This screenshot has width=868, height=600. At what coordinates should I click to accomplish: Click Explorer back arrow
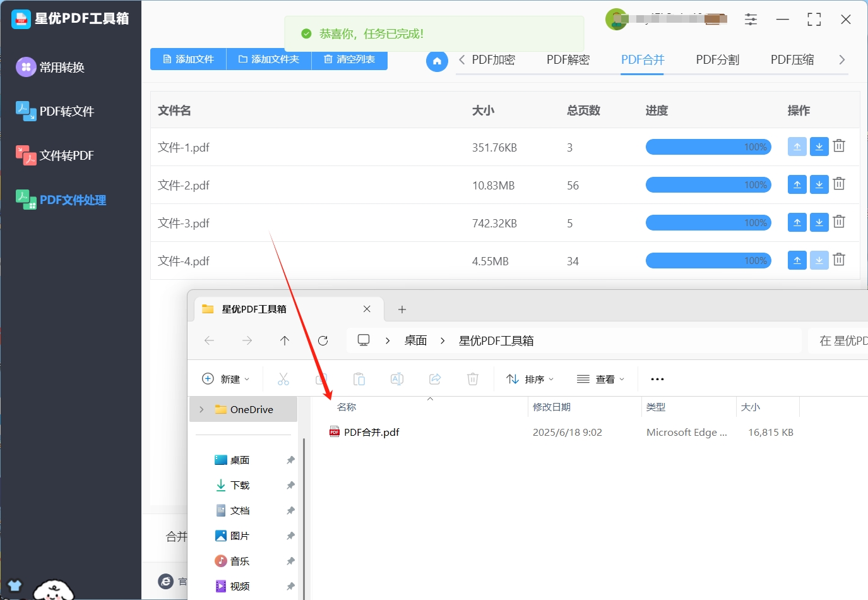tap(210, 340)
